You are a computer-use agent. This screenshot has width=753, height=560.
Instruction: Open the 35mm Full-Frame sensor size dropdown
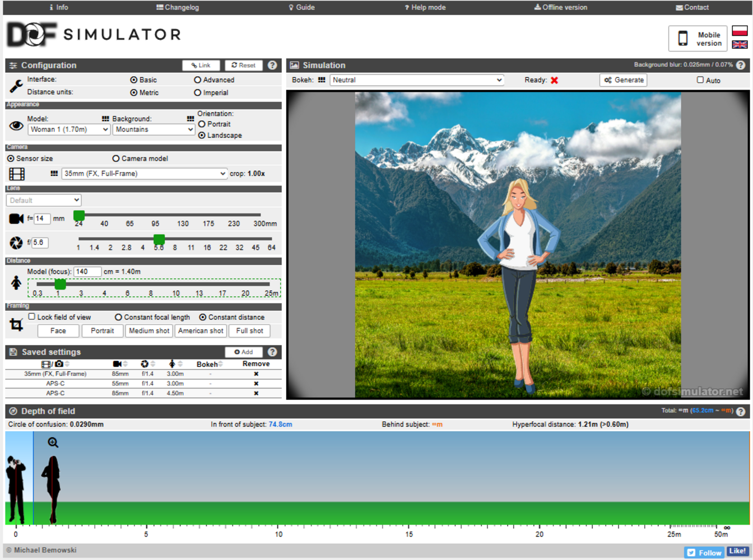click(x=144, y=174)
